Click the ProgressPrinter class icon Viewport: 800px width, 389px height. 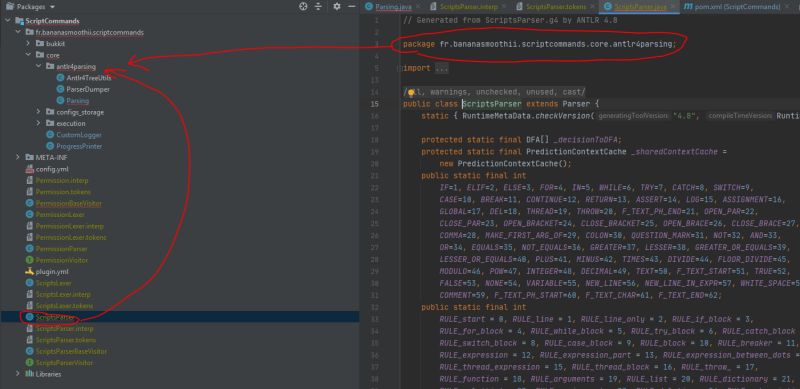click(50, 146)
